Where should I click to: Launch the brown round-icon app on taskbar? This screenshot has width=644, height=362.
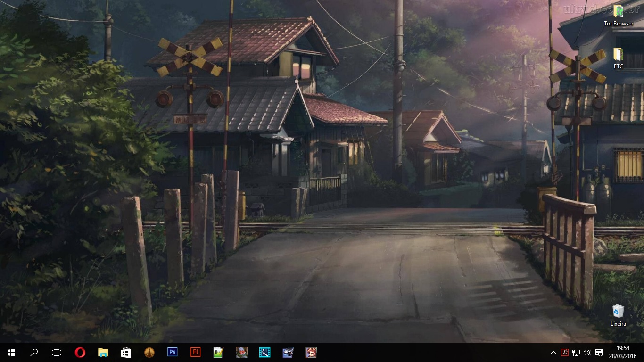click(149, 353)
